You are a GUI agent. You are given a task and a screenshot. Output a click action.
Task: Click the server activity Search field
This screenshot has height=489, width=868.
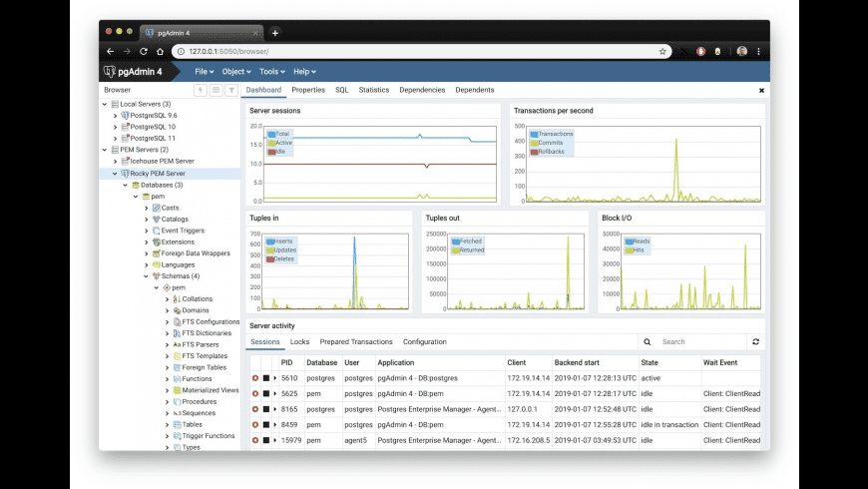point(700,341)
